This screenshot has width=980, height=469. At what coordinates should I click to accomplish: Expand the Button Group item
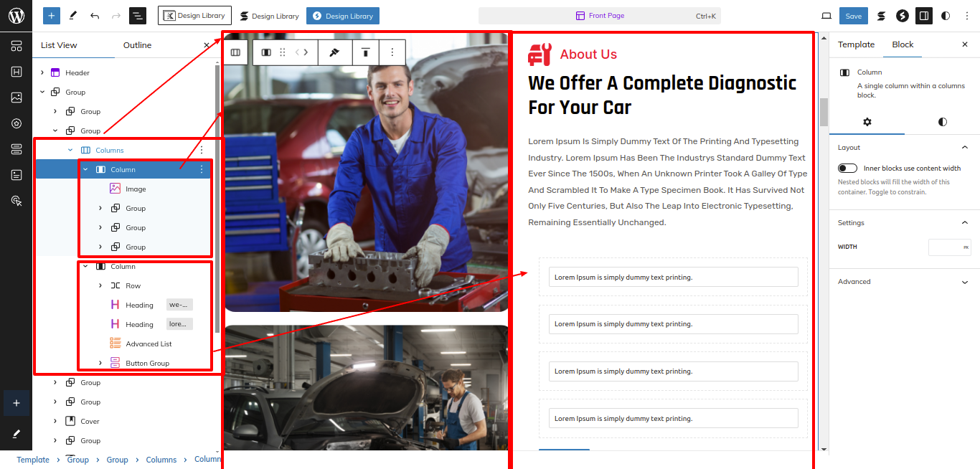click(100, 363)
